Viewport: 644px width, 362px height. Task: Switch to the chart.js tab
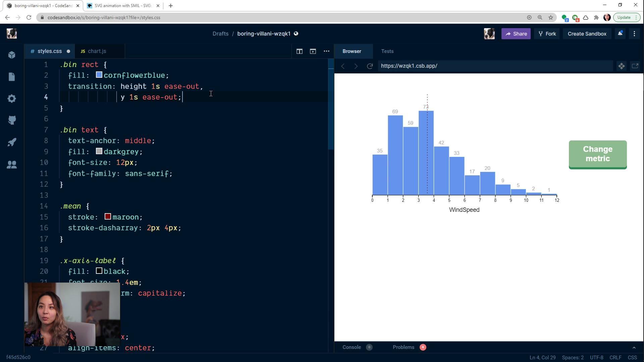point(97,51)
